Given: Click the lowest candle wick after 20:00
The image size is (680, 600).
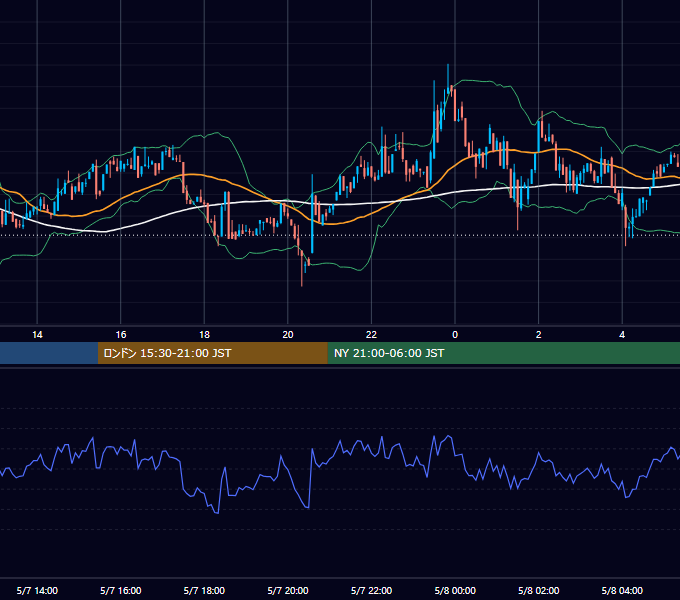Looking at the screenshot, I should [302, 271].
